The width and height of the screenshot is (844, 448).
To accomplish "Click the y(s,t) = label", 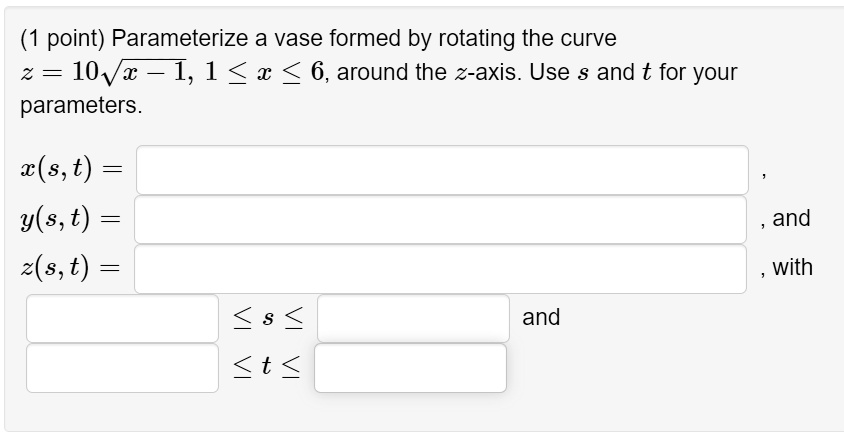I will [70, 219].
